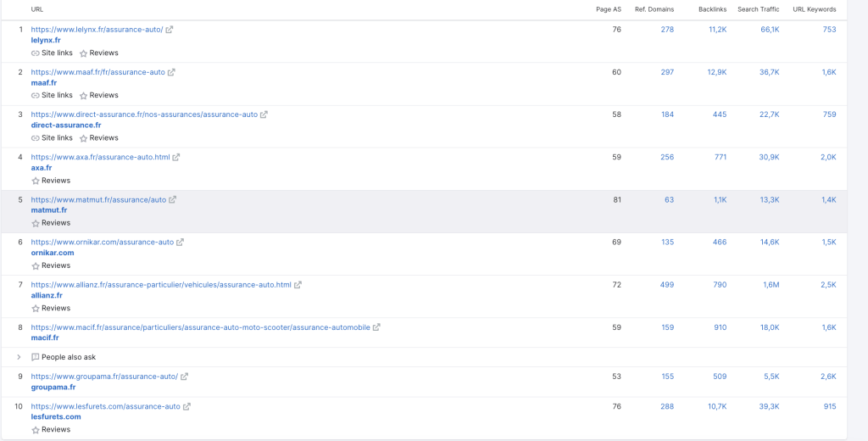Click external link icon next to matmut.fr URL
Viewport: 868px width, 441px height.
click(173, 200)
